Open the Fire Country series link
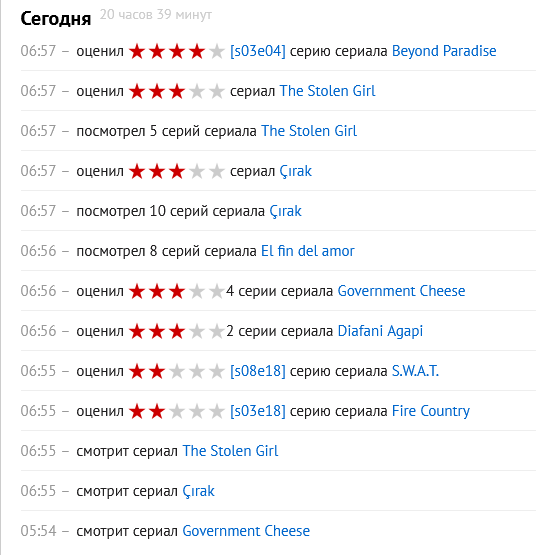The image size is (536, 555). [x=431, y=412]
